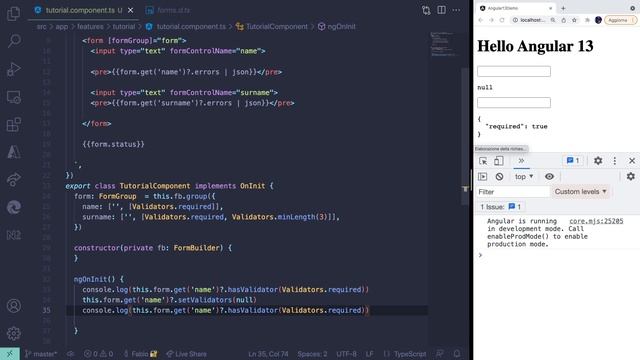Click the Open Changes icon in editor title

pos(426,10)
